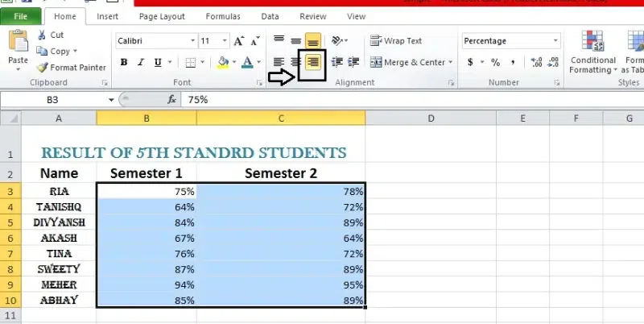
Task: Select the Format Painter brush
Action: click(x=42, y=67)
